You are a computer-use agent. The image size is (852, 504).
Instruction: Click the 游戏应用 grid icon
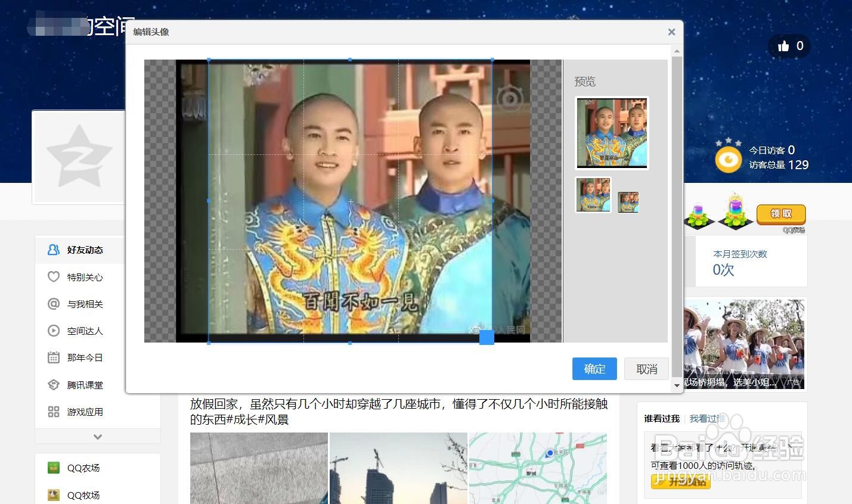coord(54,412)
